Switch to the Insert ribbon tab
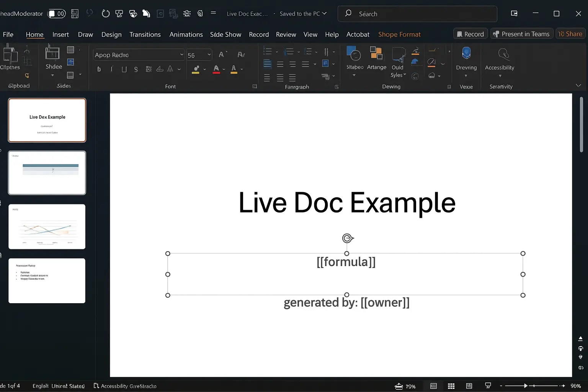The height and width of the screenshot is (392, 588). click(x=60, y=34)
